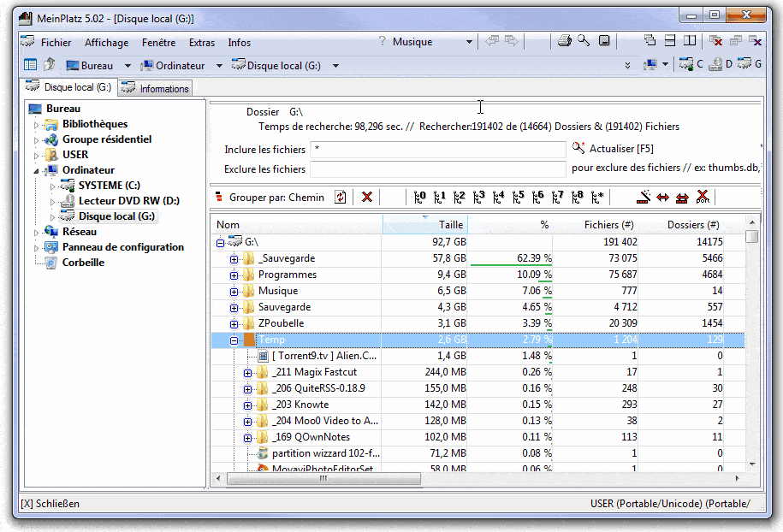
Task: Click the window icon with the red X
Action: tap(716, 41)
